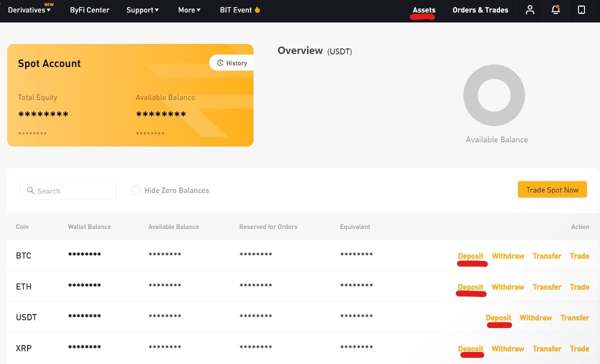Click the Spot Account card title
The width and height of the screenshot is (600, 364).
49,63
